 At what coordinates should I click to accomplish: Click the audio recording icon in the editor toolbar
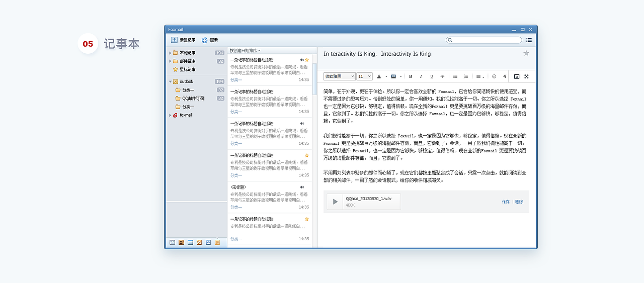point(504,76)
